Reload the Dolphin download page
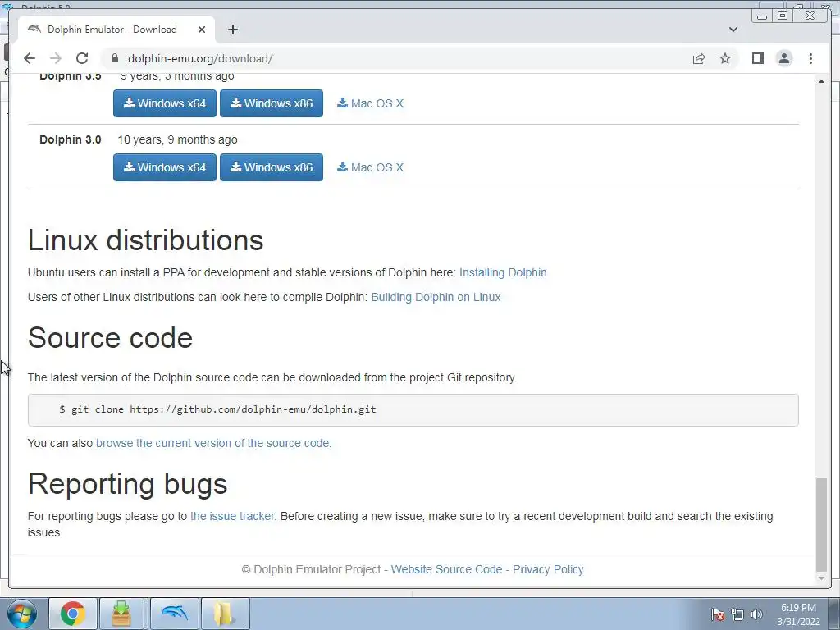Viewport: 840px width, 630px height. point(82,58)
